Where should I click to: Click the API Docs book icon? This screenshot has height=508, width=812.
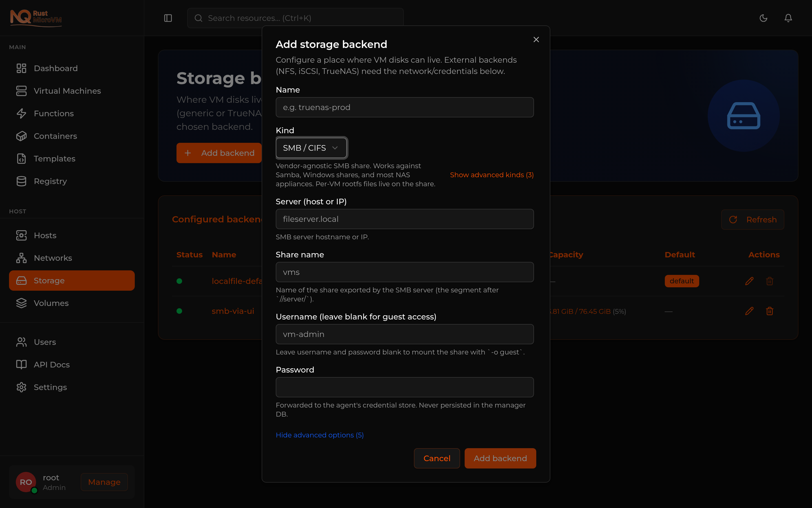click(21, 365)
